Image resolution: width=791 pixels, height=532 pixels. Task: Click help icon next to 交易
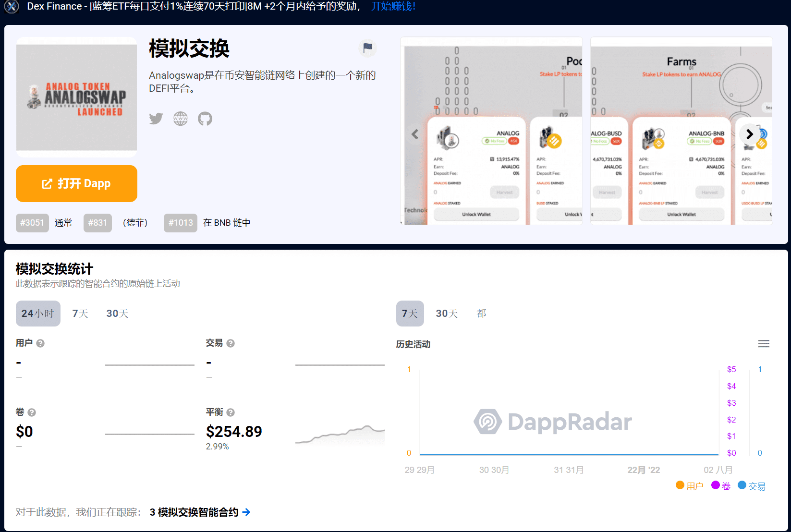pos(231,343)
